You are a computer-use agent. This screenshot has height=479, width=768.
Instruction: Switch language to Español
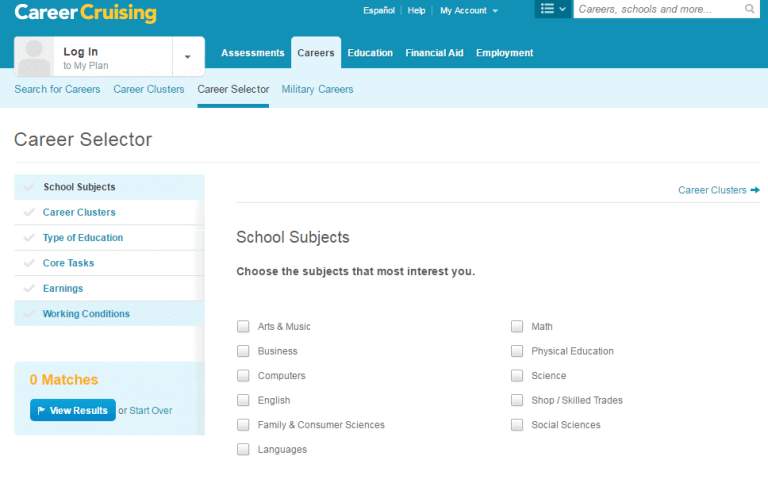(379, 10)
